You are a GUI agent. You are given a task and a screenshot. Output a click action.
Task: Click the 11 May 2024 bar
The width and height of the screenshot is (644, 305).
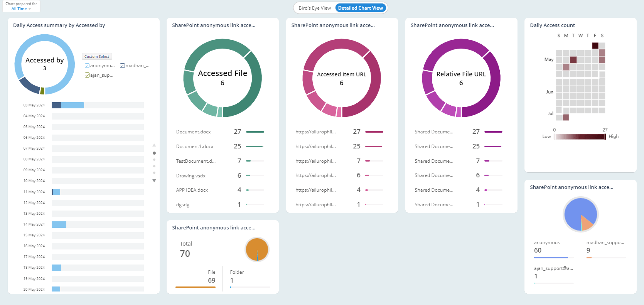click(56, 192)
